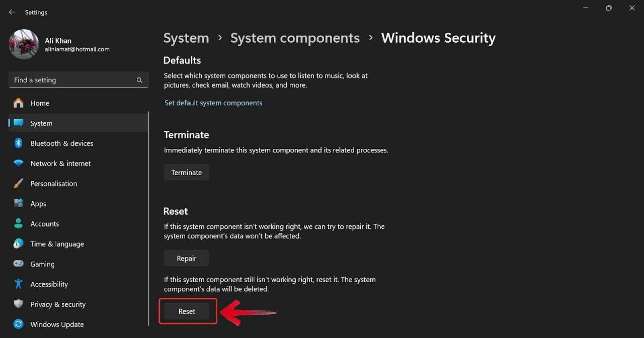Open Set default system components

pos(213,103)
